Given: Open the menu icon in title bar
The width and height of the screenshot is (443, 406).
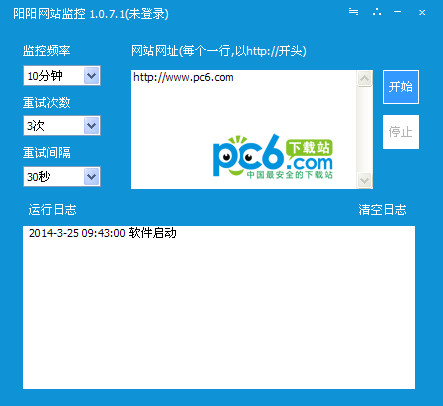Looking at the screenshot, I should pyautogui.click(x=353, y=12).
